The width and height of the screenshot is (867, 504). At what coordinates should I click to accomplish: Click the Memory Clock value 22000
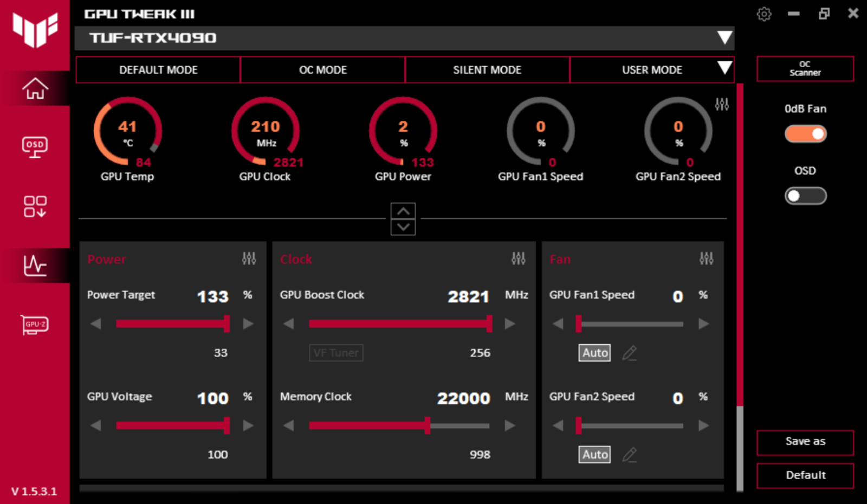[x=463, y=398]
